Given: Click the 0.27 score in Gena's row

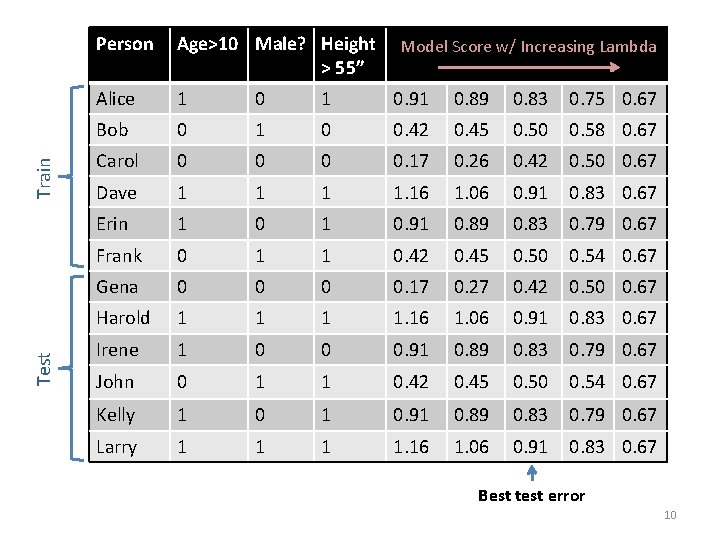Looking at the screenshot, I should [471, 286].
